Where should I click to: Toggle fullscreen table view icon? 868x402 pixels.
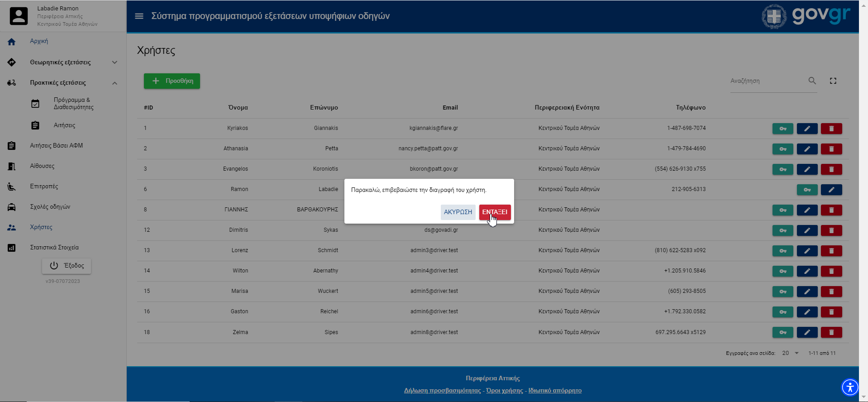(x=833, y=81)
